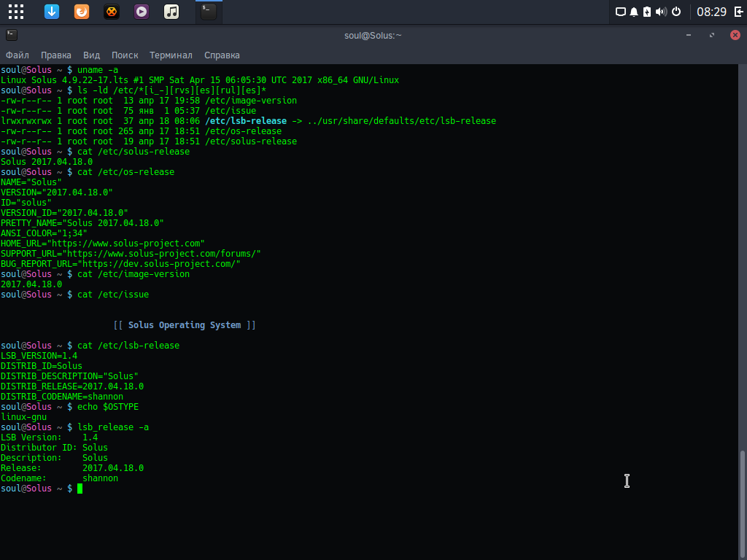Click the 'Solus Operating System' banner text
The image size is (747, 560).
click(185, 325)
